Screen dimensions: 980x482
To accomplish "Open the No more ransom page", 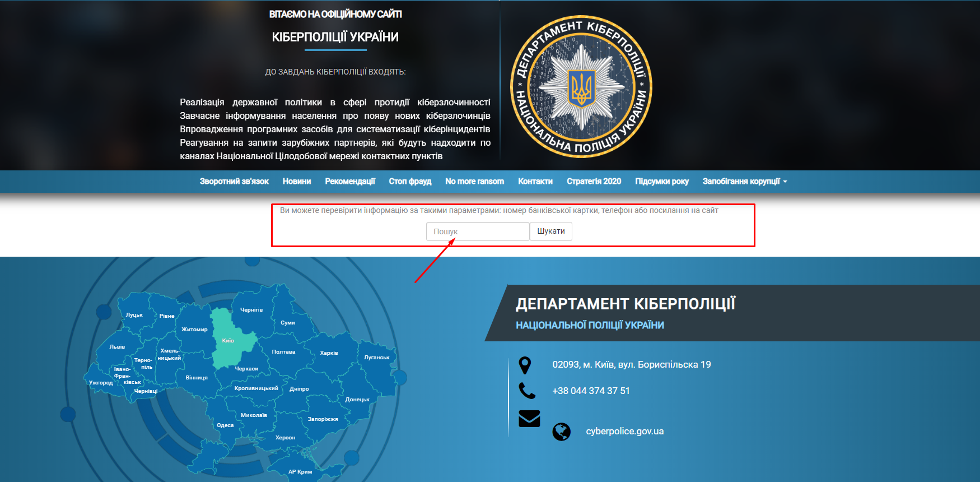I will (474, 182).
